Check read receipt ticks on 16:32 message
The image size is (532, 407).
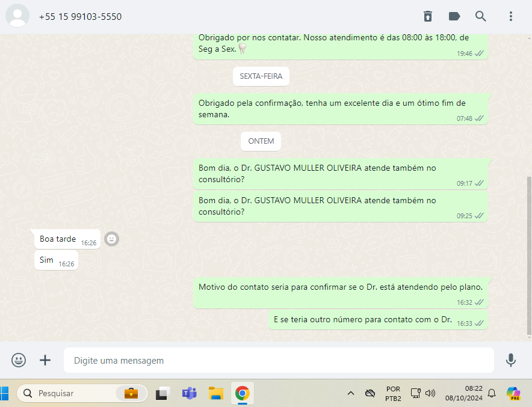[479, 302]
